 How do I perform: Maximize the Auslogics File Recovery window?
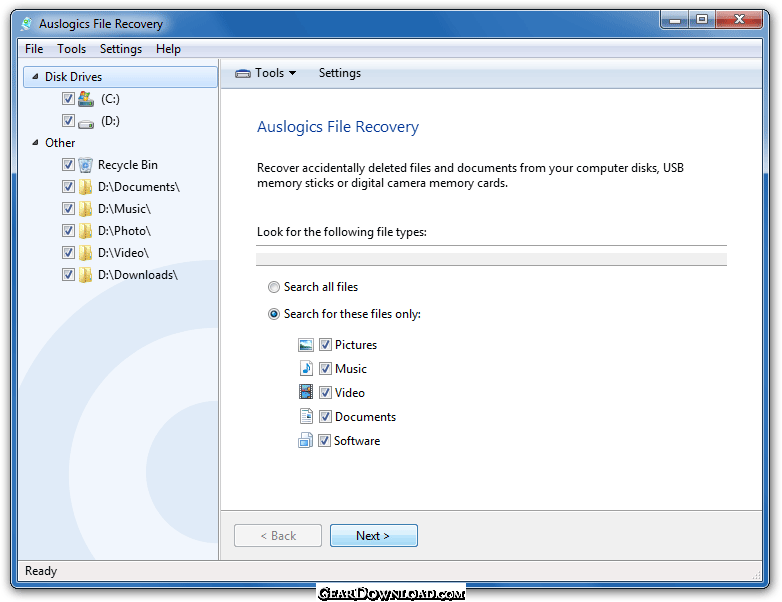(x=702, y=20)
